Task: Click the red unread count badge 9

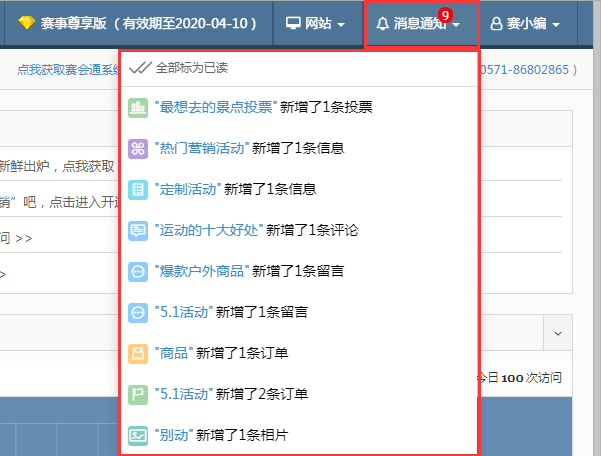Action: [445, 14]
